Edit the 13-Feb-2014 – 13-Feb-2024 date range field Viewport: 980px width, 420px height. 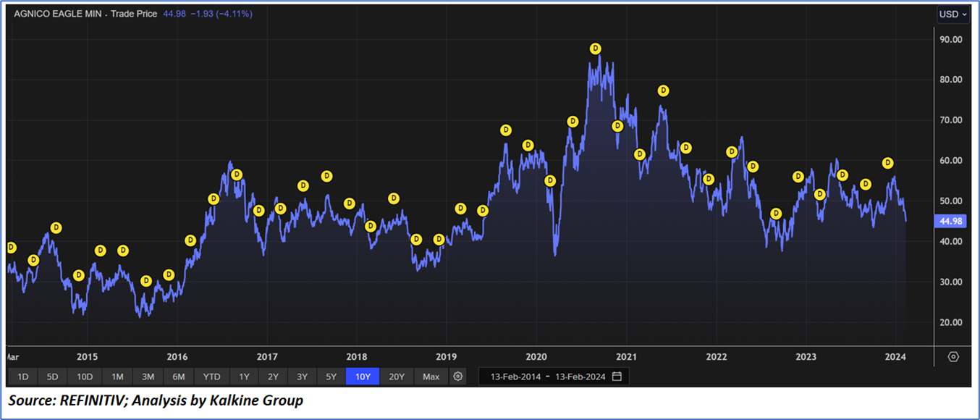coord(554,377)
